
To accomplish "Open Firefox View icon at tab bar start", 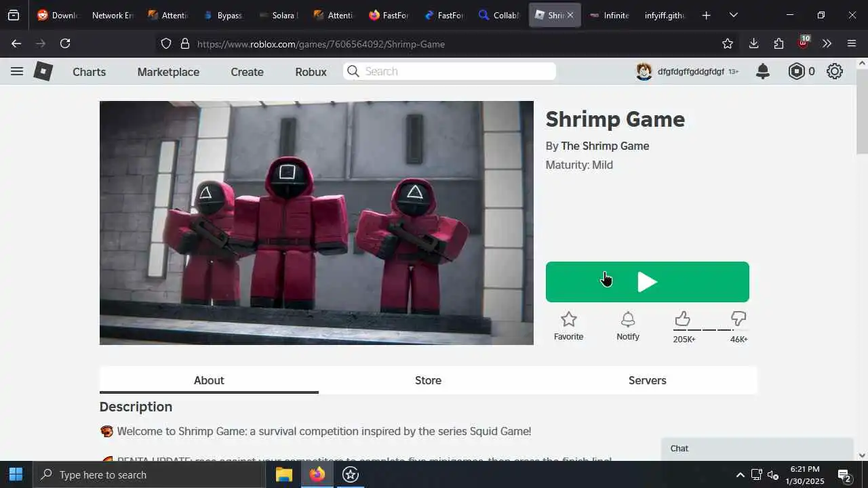I will pos(14,15).
